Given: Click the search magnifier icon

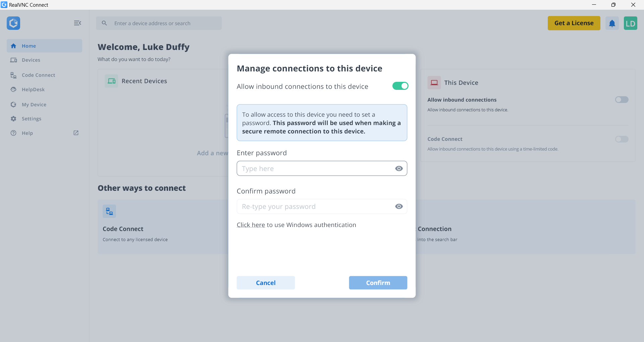Looking at the screenshot, I should pyautogui.click(x=104, y=23).
